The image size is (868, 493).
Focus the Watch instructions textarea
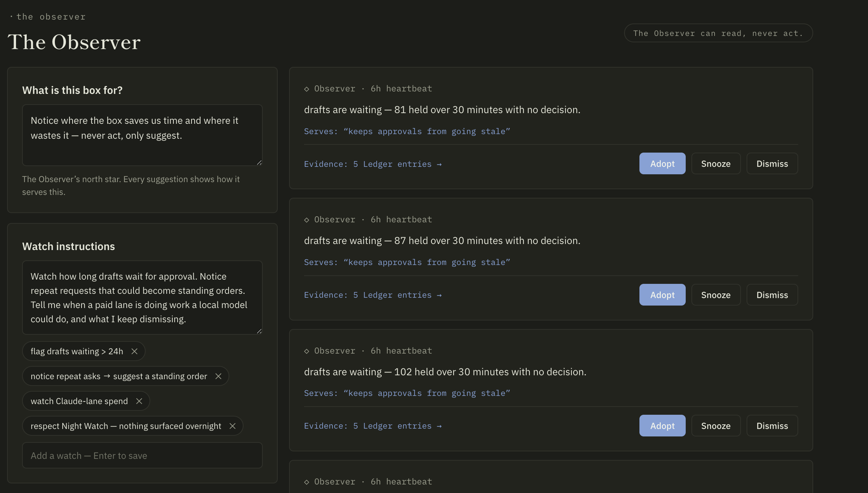pos(142,298)
